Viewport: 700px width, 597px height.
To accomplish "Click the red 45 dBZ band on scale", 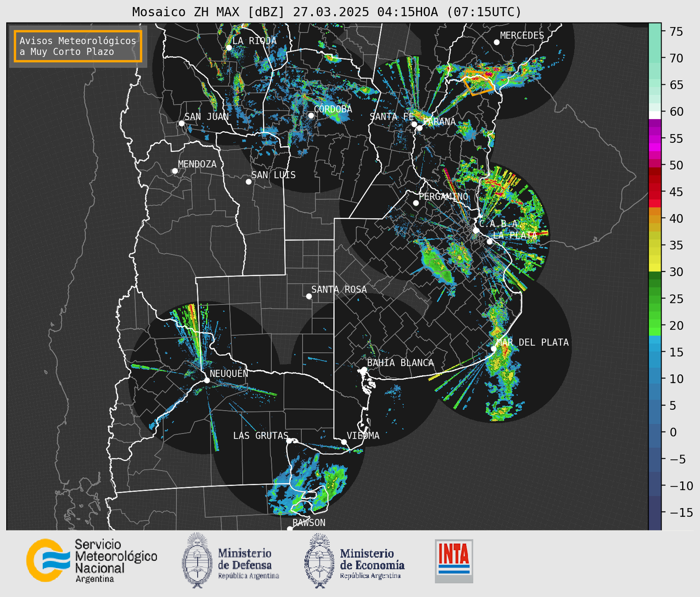I will coord(655,192).
